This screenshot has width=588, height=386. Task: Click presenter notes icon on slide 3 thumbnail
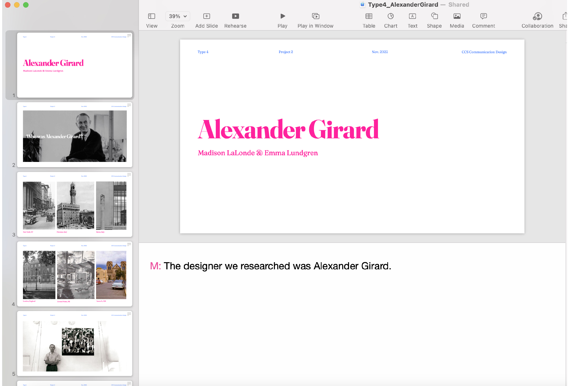129,175
